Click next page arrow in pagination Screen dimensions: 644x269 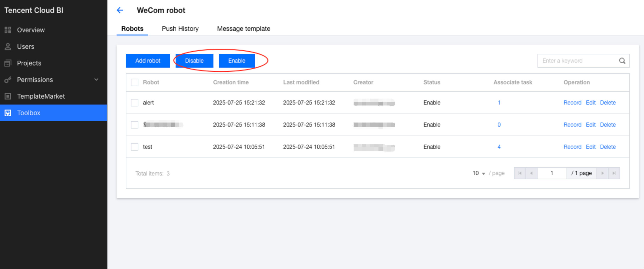coord(602,173)
